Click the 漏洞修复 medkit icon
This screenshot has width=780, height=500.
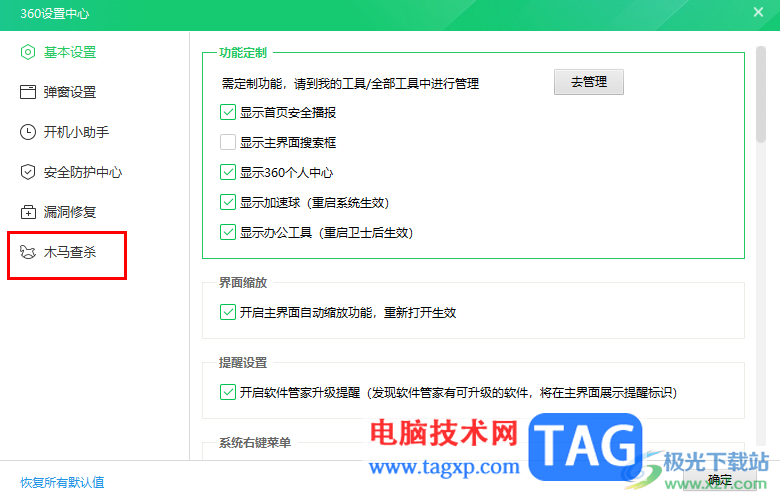(x=28, y=212)
